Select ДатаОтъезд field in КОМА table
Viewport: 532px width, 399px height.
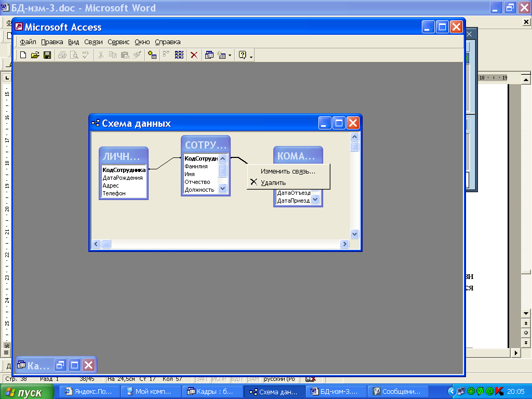click(294, 193)
